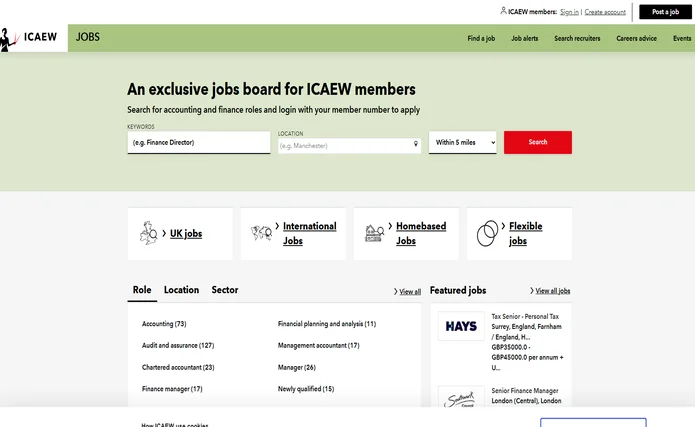Open Manager (26) category
695x427 pixels.
click(297, 367)
